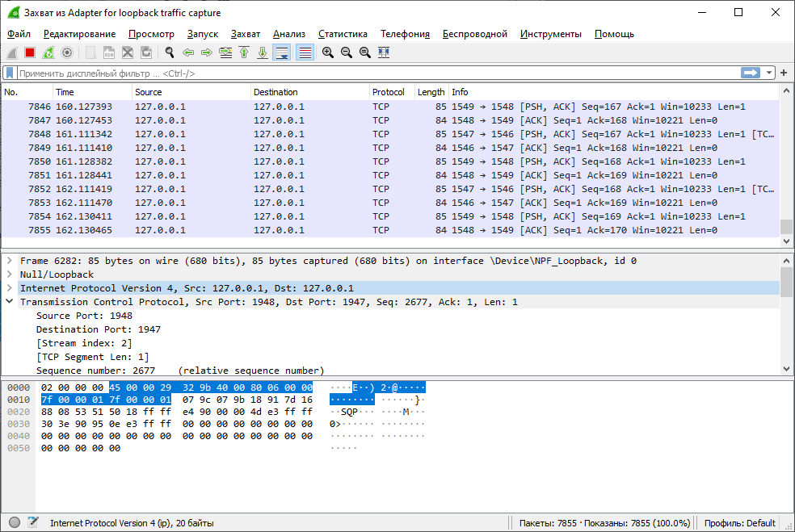Toggle auto-scroll during live capture
The image size is (795, 532).
pyautogui.click(x=282, y=52)
